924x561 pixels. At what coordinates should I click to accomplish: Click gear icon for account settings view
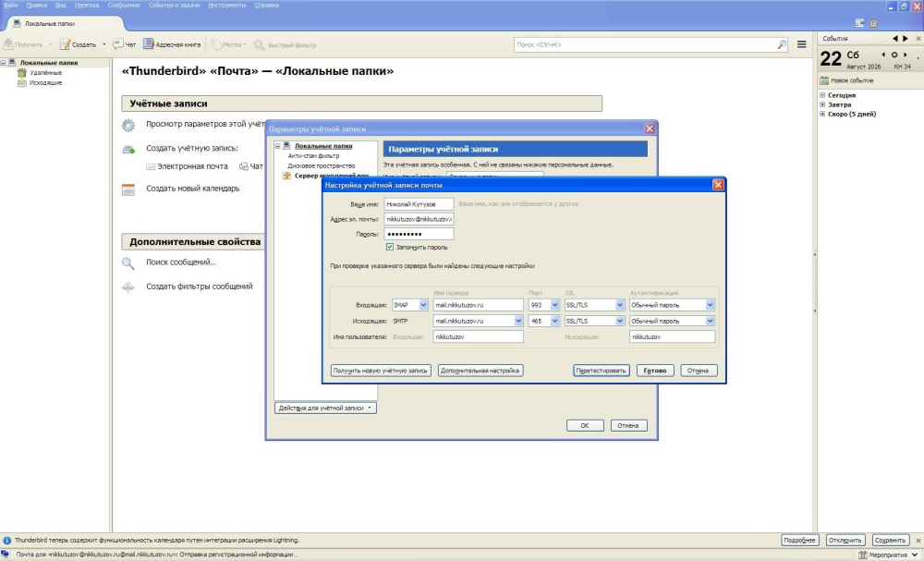[x=128, y=125]
